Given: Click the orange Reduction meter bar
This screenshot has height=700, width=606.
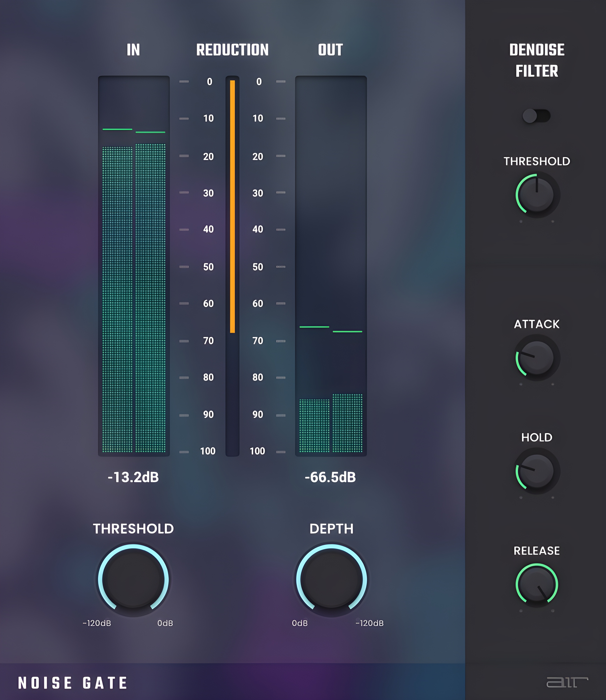Looking at the screenshot, I should 232,206.
